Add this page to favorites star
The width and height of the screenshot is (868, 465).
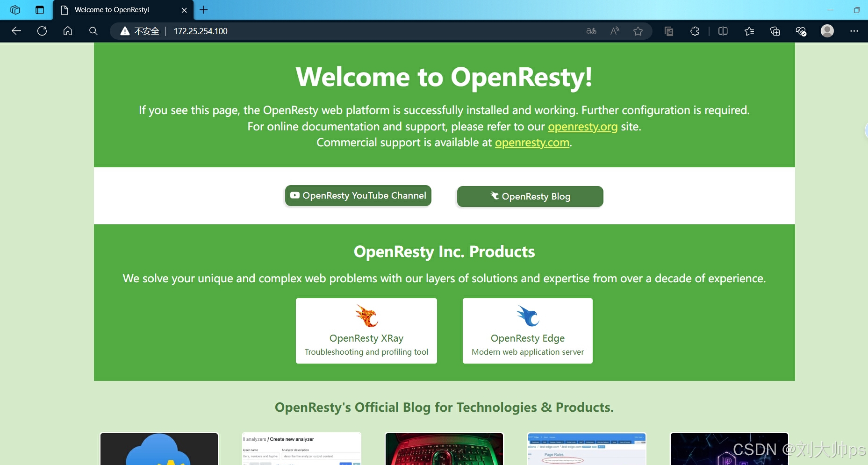638,31
